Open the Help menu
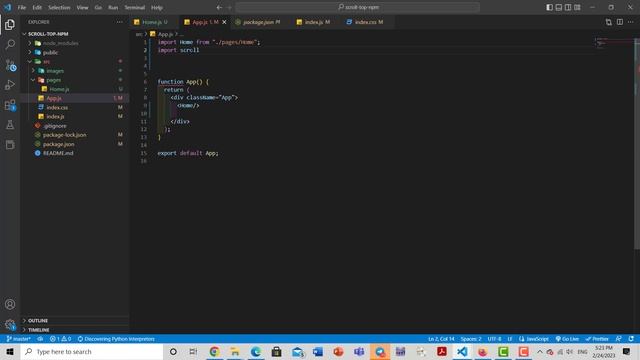Screen dimensions: 640x360 [x=157, y=7]
